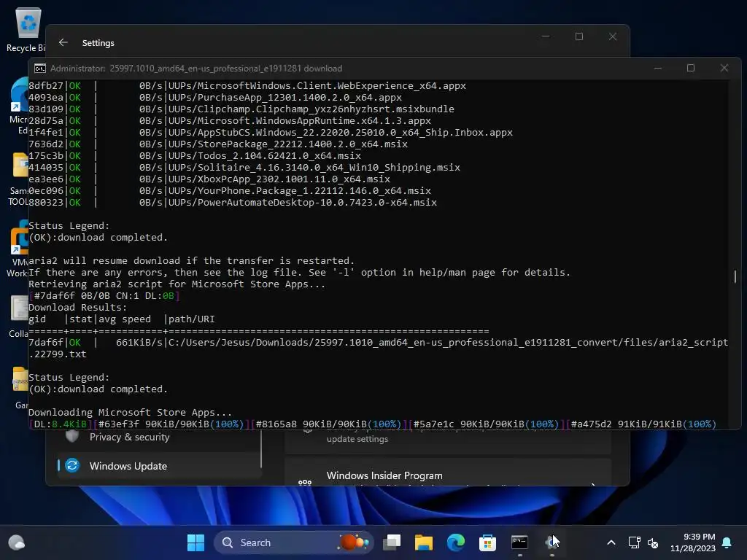The image size is (747, 560).
Task: Click the 'gid |stat|avg speed |path/URI' header
Action: [122, 319]
